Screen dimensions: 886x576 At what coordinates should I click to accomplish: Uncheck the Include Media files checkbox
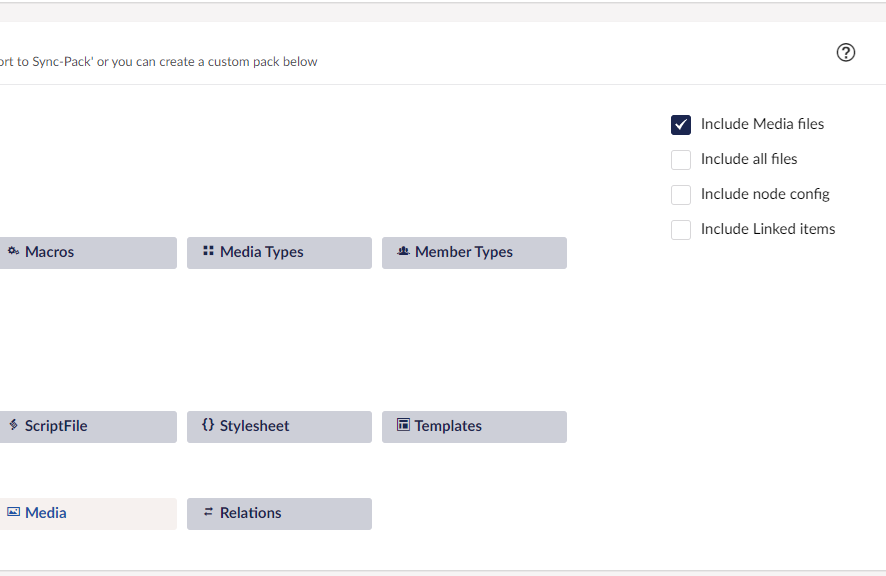click(x=680, y=124)
